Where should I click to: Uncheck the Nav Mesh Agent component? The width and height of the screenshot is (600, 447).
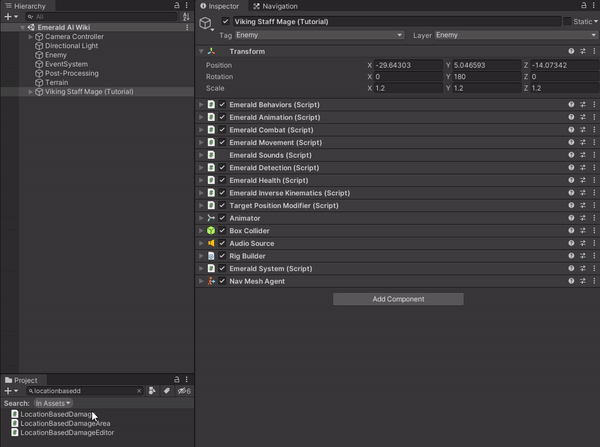coord(222,281)
